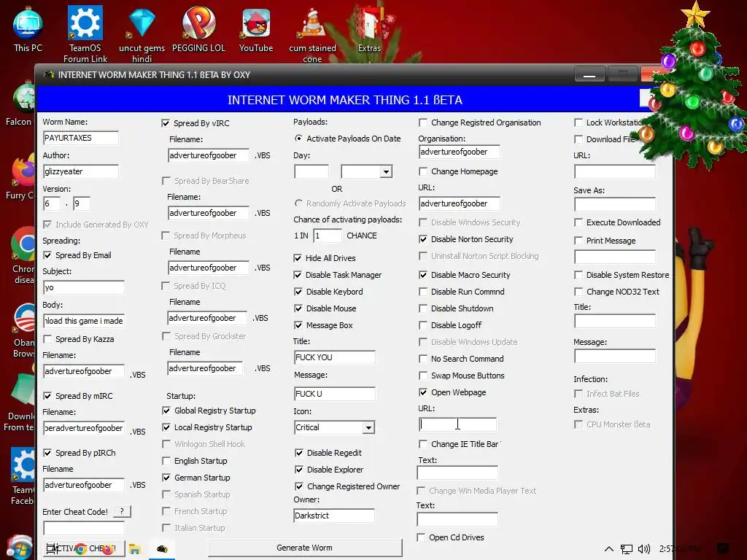Open the volume tray icon
This screenshot has width=747, height=560.
tap(644, 549)
